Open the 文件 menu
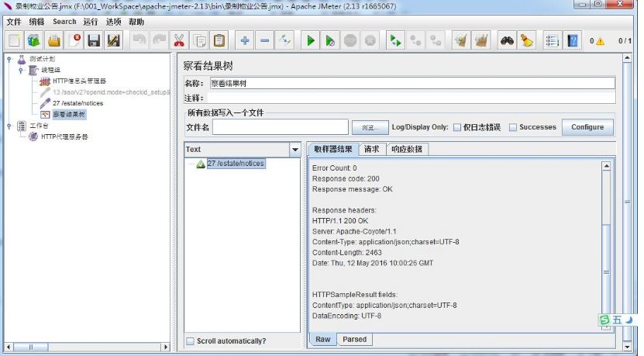This screenshot has height=356, width=644. [x=13, y=22]
